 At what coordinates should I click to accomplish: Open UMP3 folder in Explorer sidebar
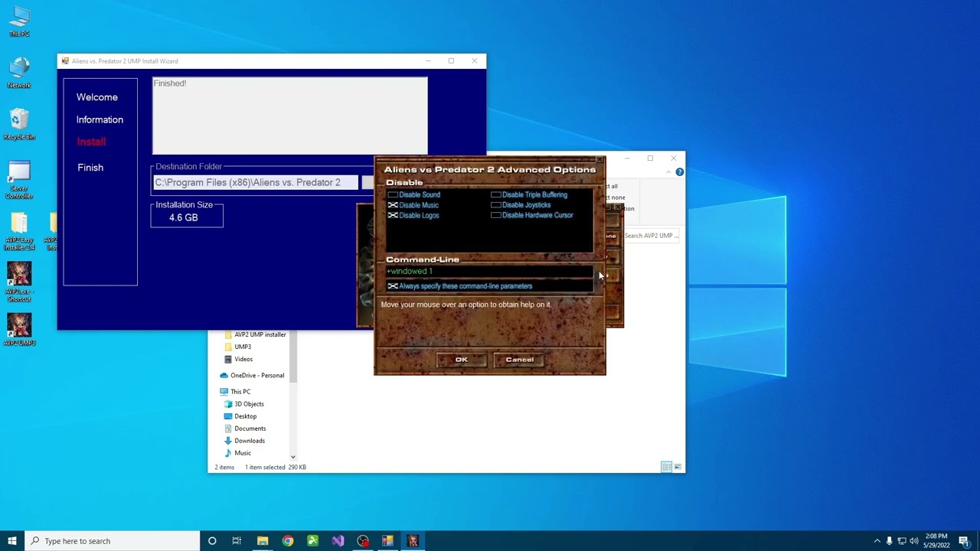click(x=237, y=347)
